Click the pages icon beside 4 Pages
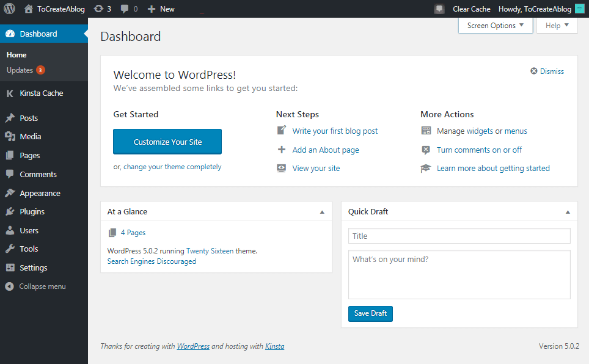Viewport: 589px width, 364px height. [112, 233]
